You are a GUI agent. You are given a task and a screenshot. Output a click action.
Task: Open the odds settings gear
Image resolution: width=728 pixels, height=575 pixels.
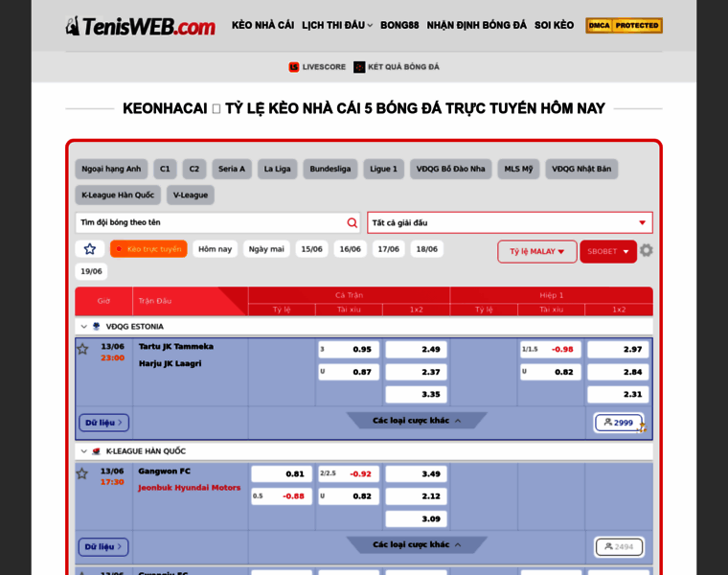pos(646,251)
